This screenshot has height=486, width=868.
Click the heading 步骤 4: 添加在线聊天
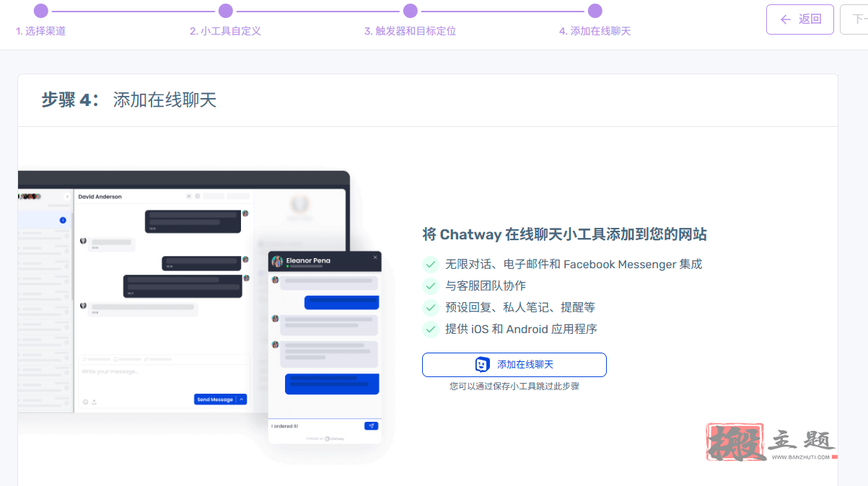coord(128,100)
